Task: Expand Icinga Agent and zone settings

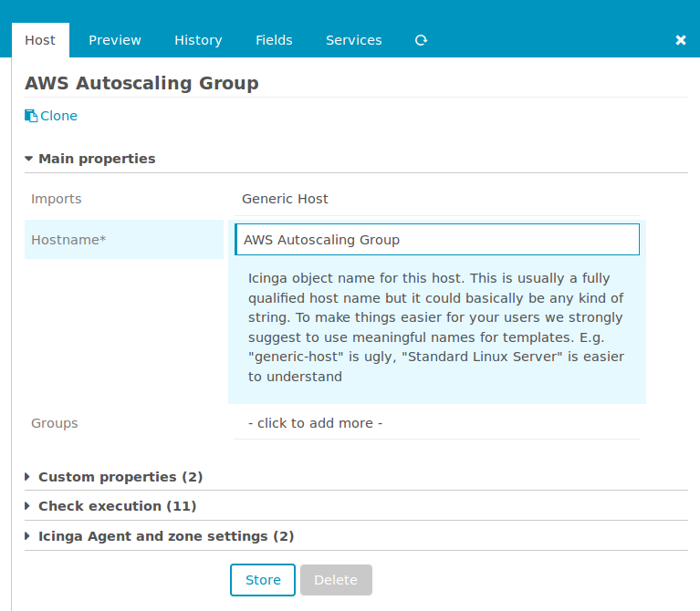Action: (x=166, y=536)
